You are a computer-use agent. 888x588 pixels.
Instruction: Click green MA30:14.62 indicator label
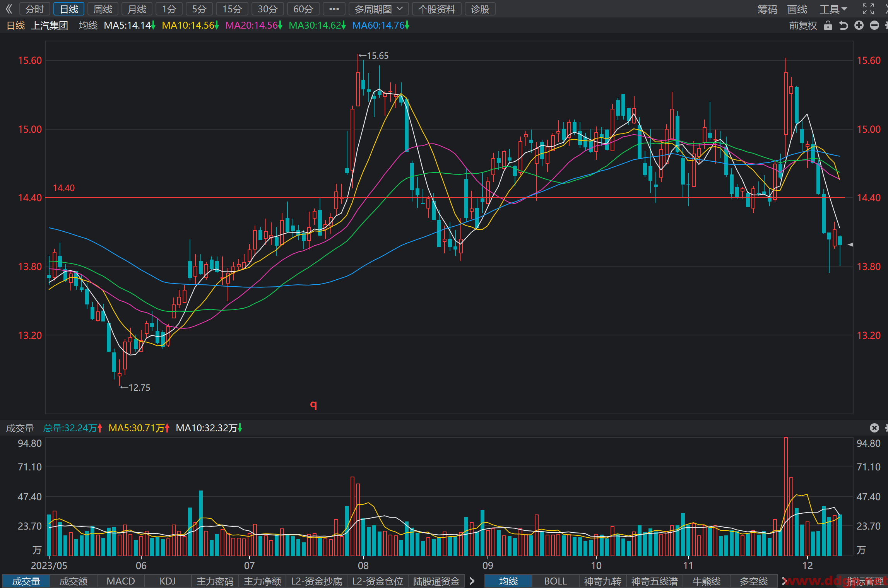coord(317,26)
